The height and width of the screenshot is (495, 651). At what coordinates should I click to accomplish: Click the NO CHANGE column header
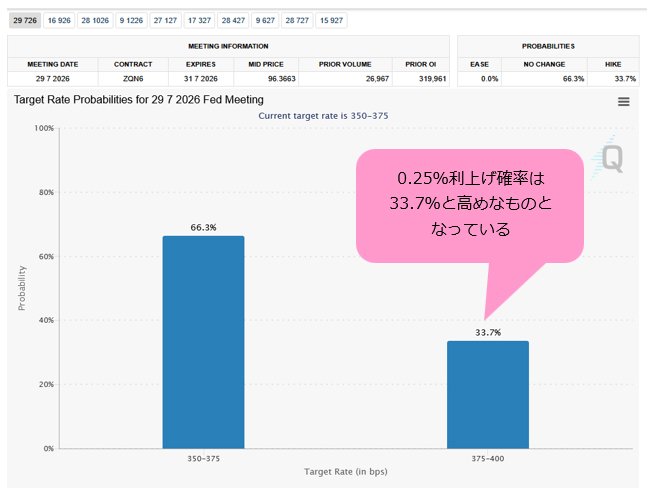[544, 64]
